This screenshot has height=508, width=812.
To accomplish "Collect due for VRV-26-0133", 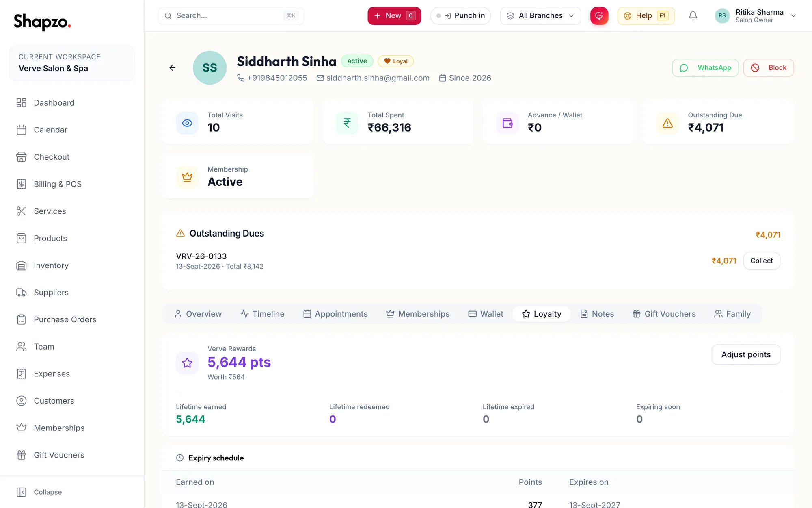I will pos(762,261).
